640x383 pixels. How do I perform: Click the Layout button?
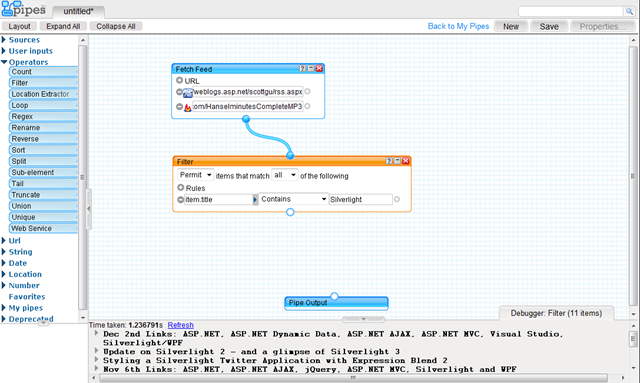pos(19,26)
